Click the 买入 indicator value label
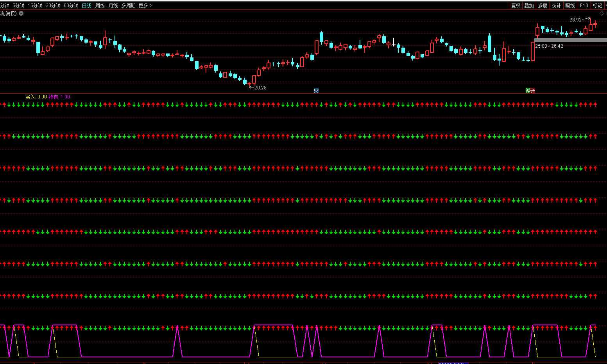Viewport: 607px width, 364px height. click(x=36, y=97)
